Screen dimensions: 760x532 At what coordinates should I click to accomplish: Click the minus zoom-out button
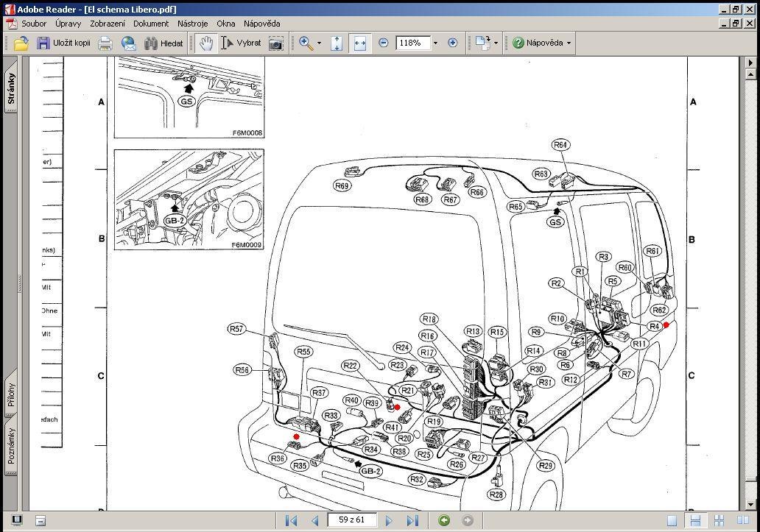(384, 43)
